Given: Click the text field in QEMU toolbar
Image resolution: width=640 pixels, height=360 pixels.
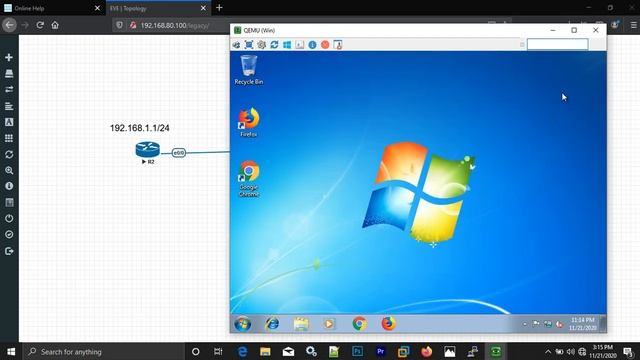Looking at the screenshot, I should (x=557, y=44).
